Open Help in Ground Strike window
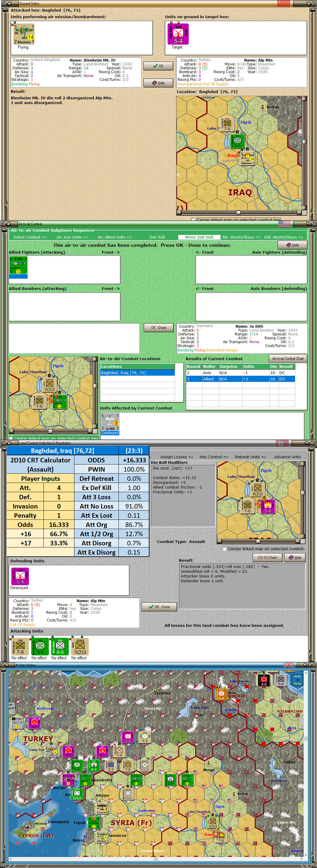Image resolution: width=317 pixels, height=868 pixels. click(158, 83)
